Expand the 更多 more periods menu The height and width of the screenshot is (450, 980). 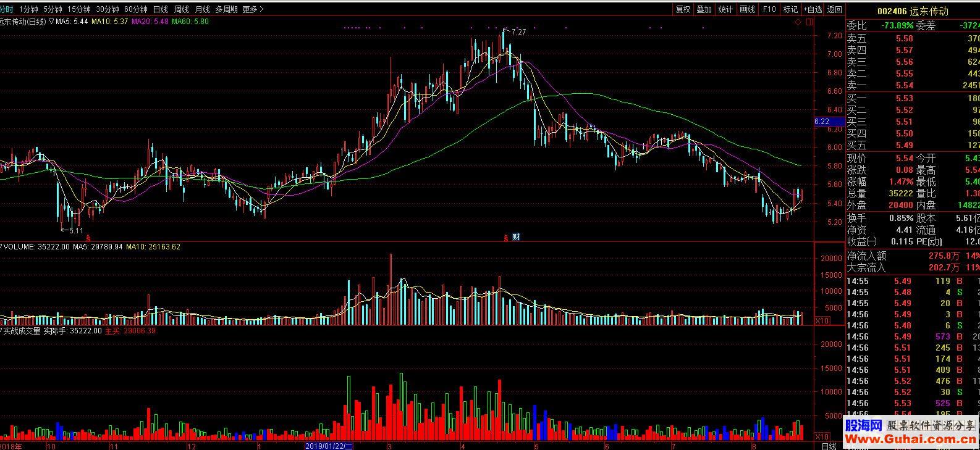[253, 9]
